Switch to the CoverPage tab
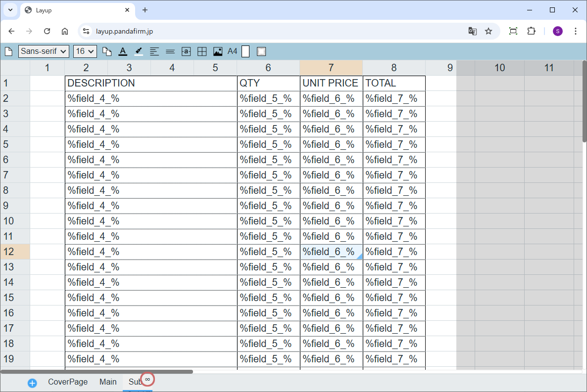Screen dimensions: 587x392 [x=68, y=382]
